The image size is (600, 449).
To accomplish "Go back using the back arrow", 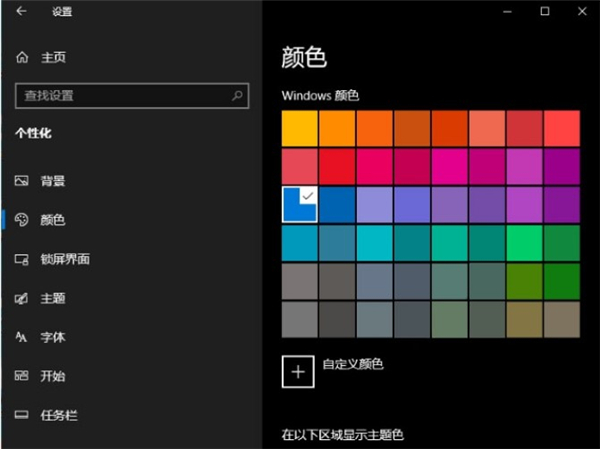I will [21, 11].
